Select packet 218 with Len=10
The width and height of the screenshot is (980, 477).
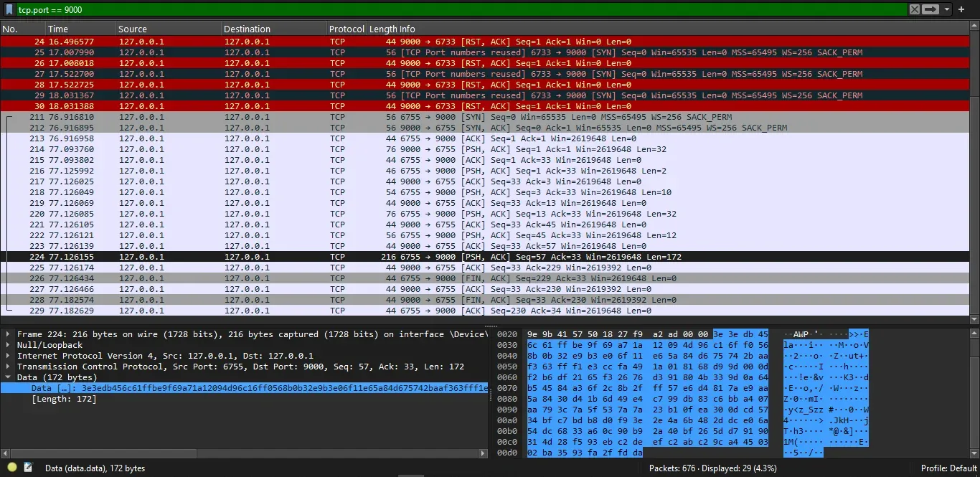tap(484, 192)
